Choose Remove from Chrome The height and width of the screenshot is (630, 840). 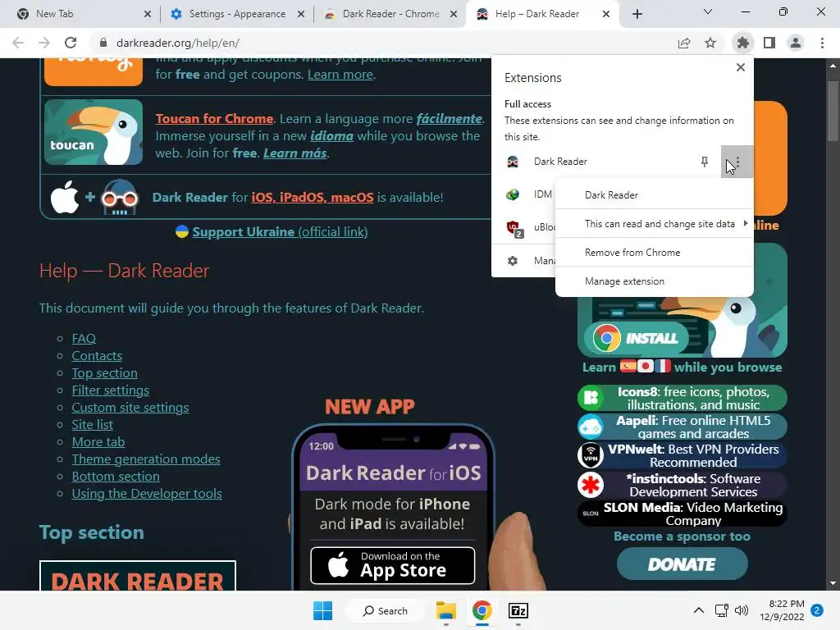(x=654, y=253)
